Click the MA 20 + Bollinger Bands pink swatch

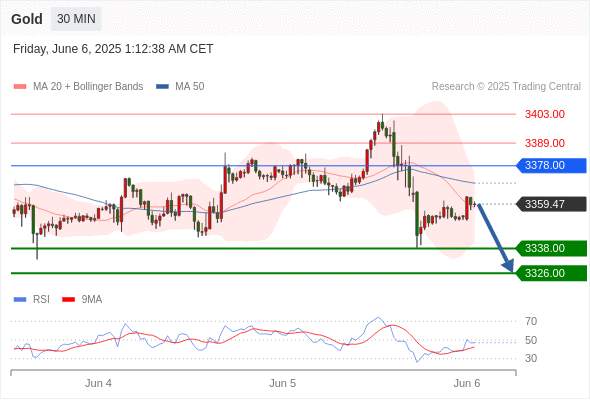point(20,87)
